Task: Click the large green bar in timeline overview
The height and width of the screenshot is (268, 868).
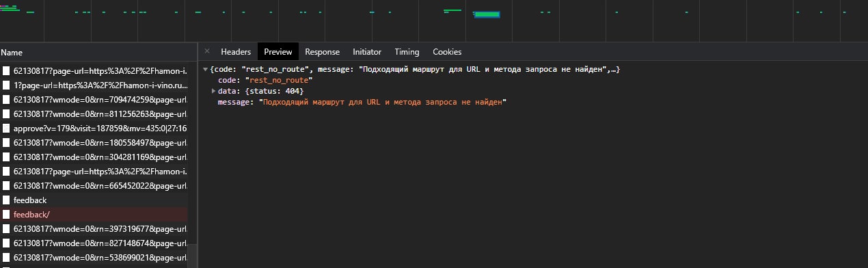Action: (487, 14)
